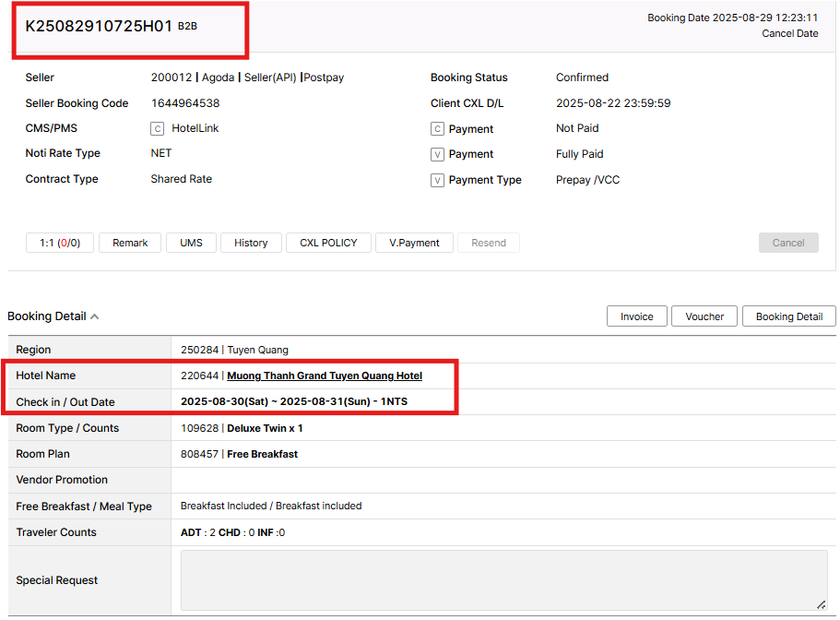Click booking code K25082910725H01
The image size is (840, 620).
[99, 26]
